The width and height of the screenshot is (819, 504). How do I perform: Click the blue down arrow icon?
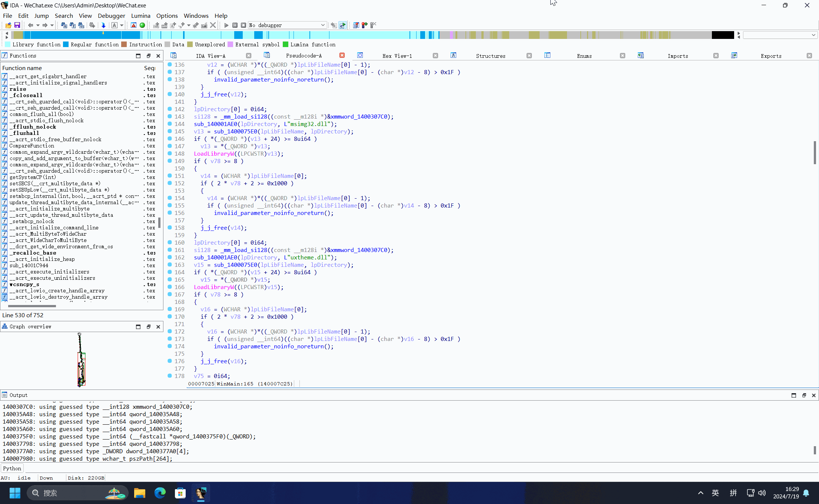coord(103,25)
